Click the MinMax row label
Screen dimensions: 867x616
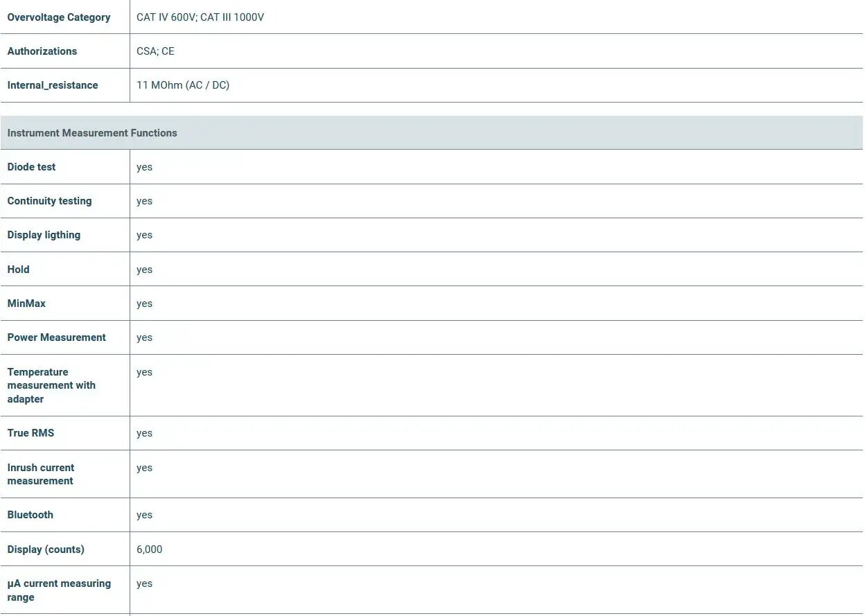tap(26, 303)
